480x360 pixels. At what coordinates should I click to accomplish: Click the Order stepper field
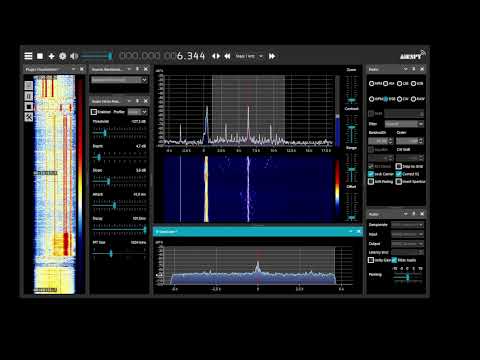(x=410, y=141)
